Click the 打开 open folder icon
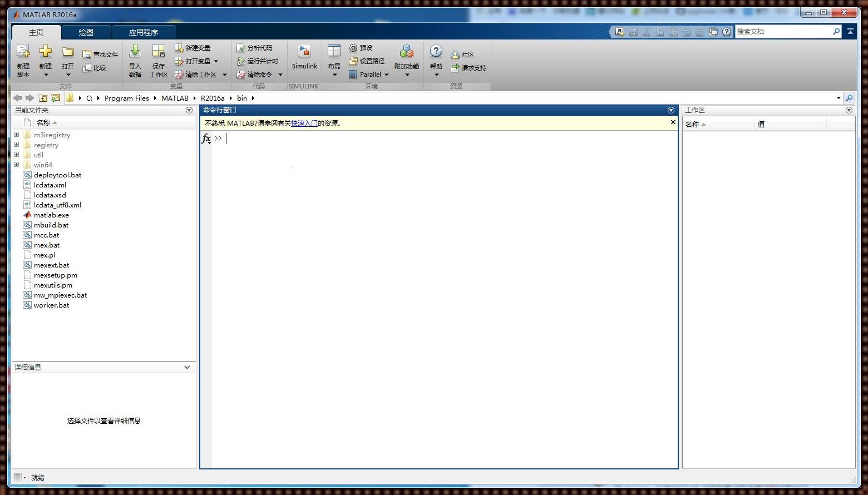Viewport: 868px width, 495px height. pyautogui.click(x=68, y=52)
